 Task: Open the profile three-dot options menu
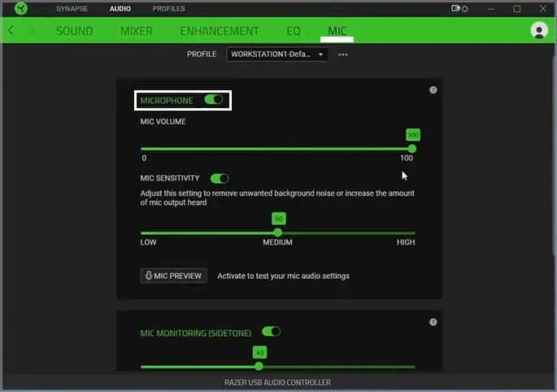point(343,54)
